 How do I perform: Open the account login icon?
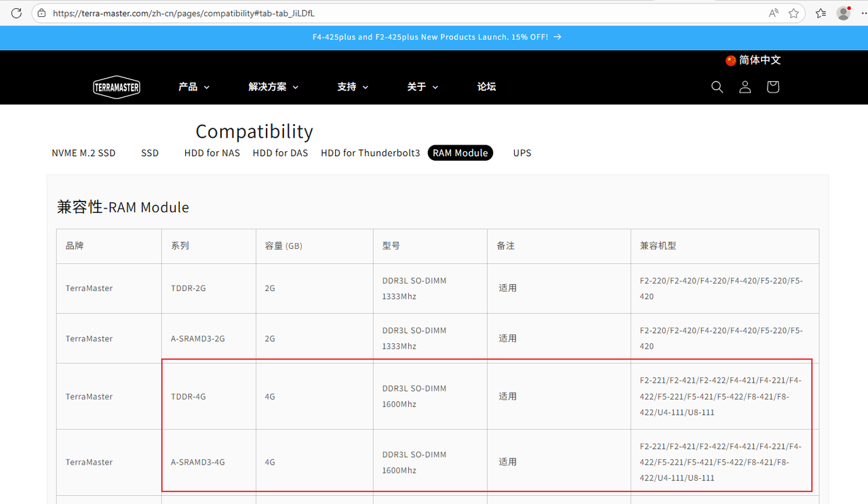(745, 87)
